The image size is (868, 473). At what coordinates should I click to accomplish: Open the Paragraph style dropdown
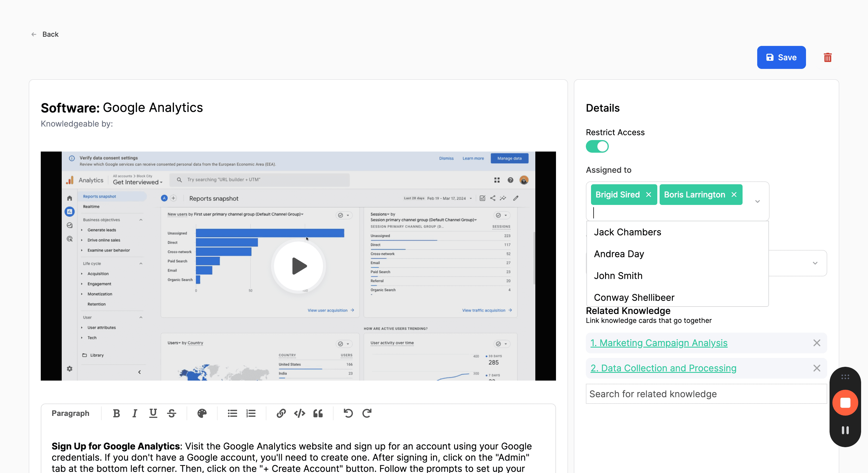(x=70, y=413)
